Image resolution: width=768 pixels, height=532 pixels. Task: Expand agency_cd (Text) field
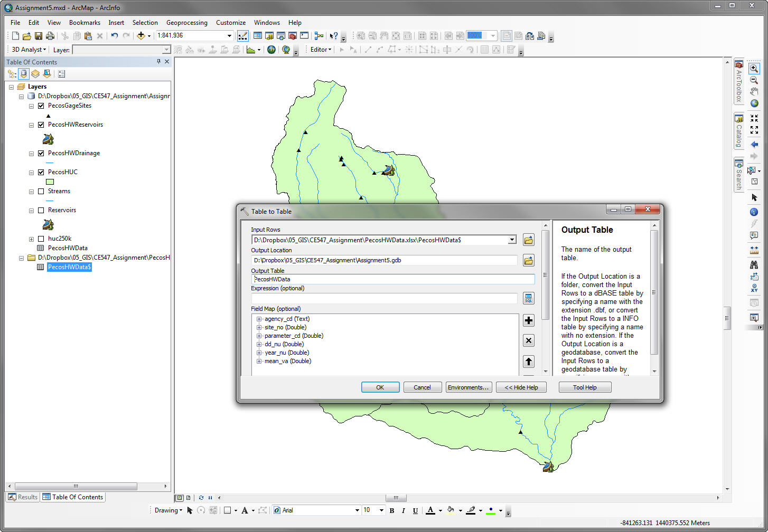click(x=259, y=319)
